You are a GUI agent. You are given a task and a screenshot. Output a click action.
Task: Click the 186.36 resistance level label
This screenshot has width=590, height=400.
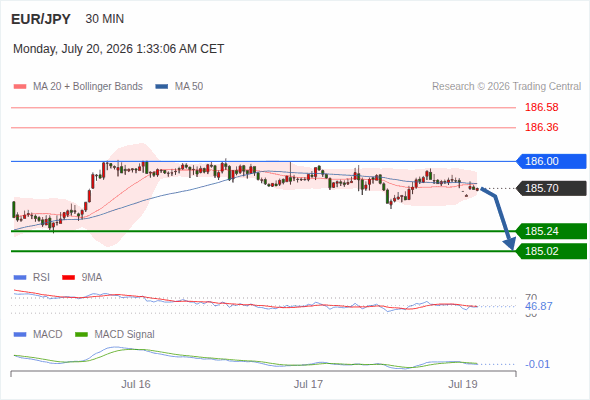pyautogui.click(x=541, y=127)
